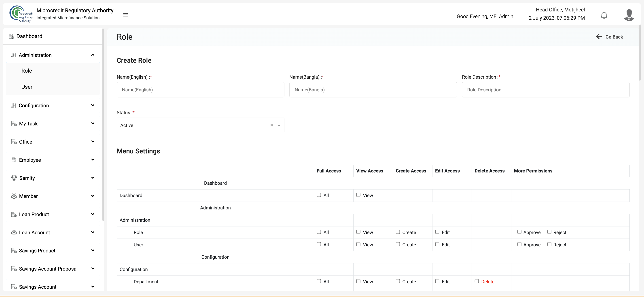Check the Dashboard row View checkbox
644x297 pixels.
358,195
